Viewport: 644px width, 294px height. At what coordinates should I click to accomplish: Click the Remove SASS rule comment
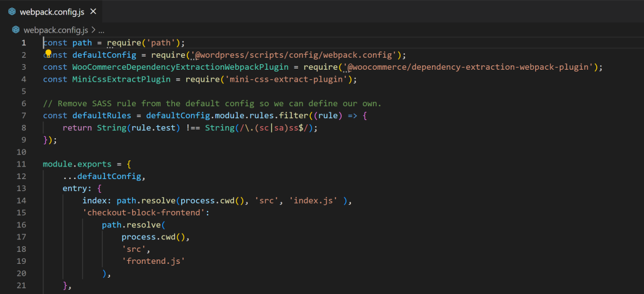[213, 103]
